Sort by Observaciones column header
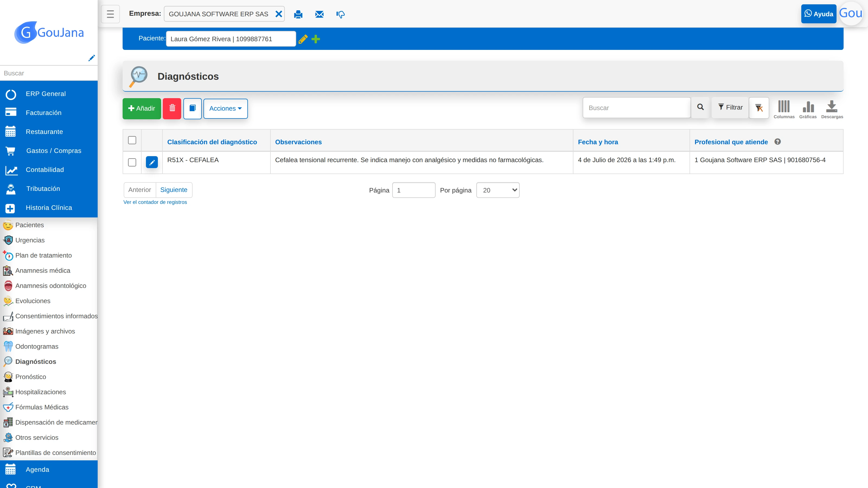Image resolution: width=868 pixels, height=488 pixels. (298, 142)
